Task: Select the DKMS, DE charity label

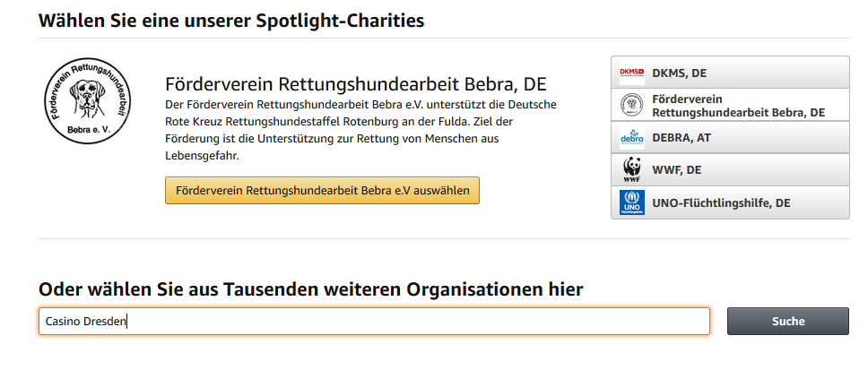Action: coord(679,73)
